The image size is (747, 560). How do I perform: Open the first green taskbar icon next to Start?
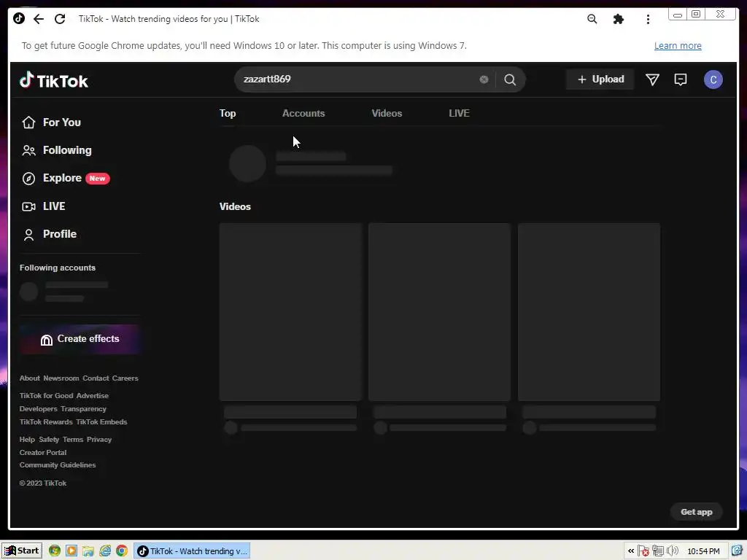point(55,551)
